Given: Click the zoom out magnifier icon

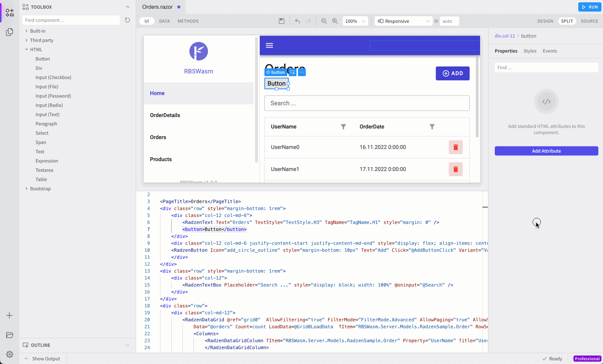Looking at the screenshot, I should pos(324,21).
